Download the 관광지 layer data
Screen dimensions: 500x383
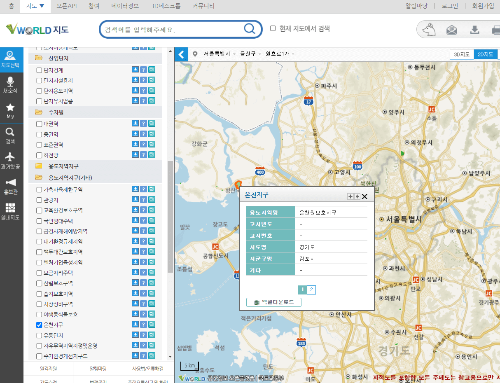[x=135, y=199]
